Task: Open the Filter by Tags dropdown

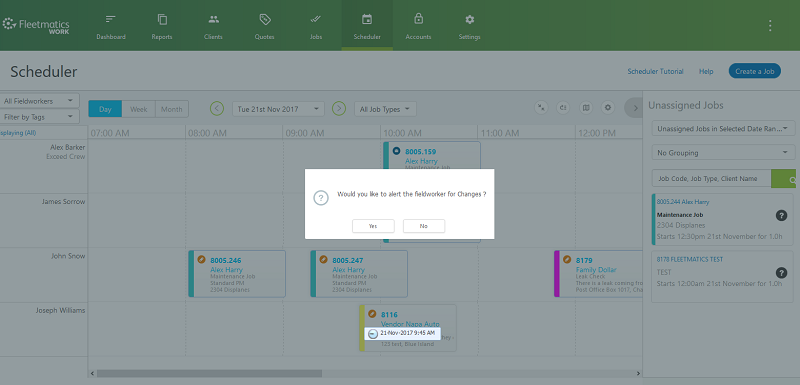Action: [x=39, y=117]
